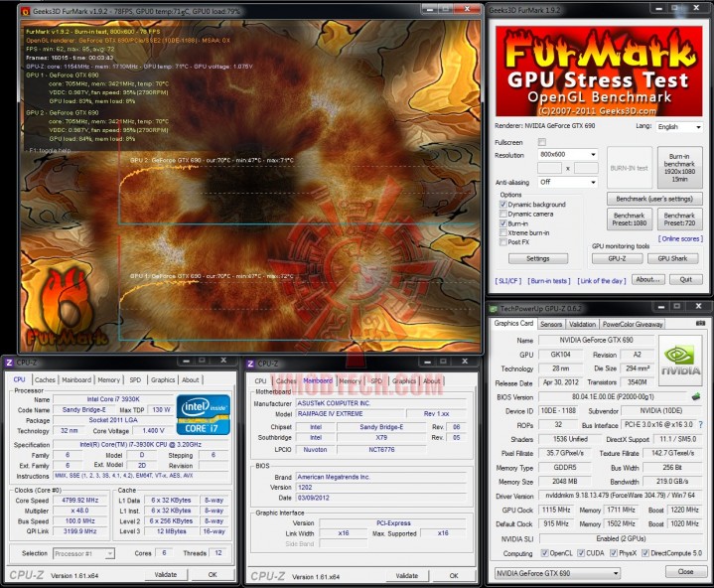
Task: Open the SPD tab in left CPU-Z
Action: (x=135, y=379)
